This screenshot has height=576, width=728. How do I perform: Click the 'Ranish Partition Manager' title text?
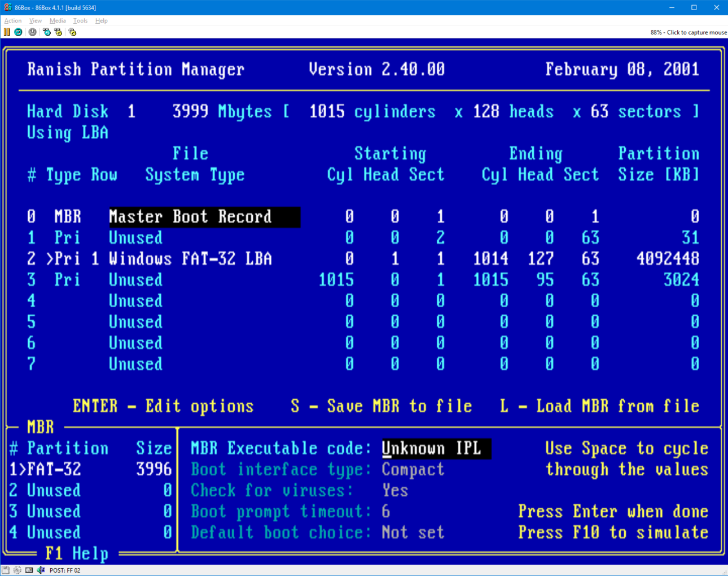pos(136,69)
